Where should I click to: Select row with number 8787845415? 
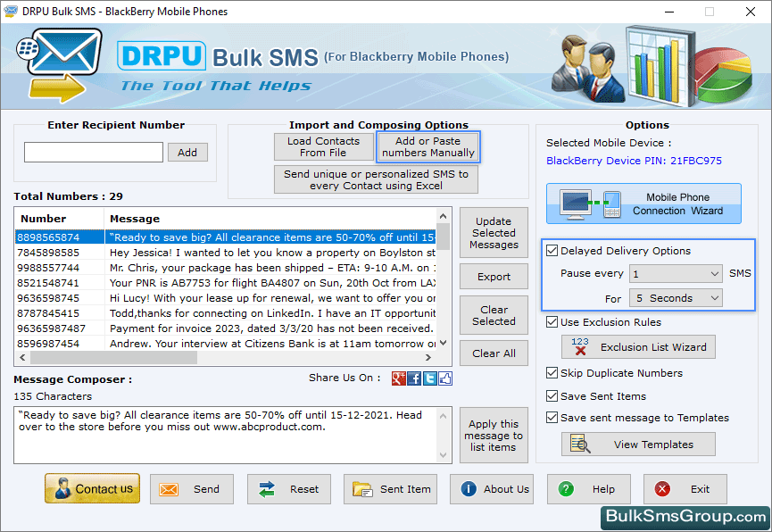click(x=226, y=313)
